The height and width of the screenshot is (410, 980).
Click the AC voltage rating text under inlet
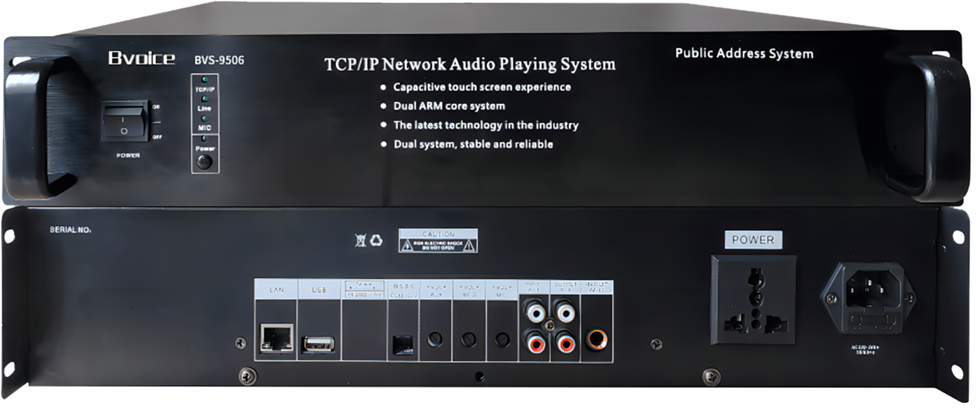(x=866, y=349)
